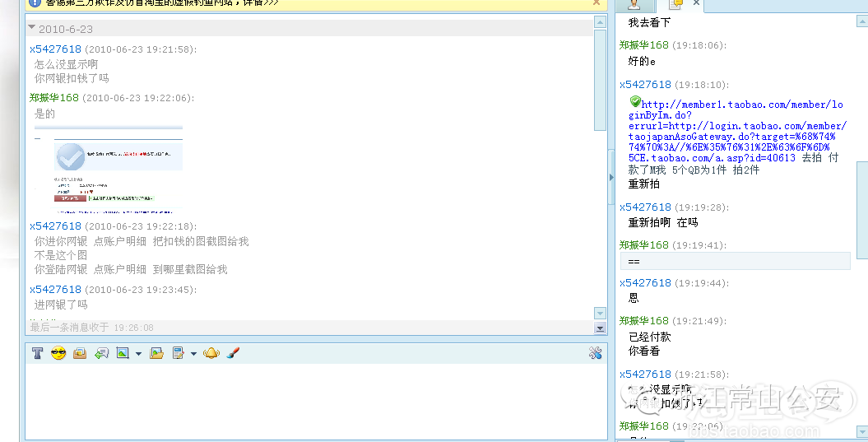
Task: Click 郑振华168 name at 19:21:49 in right panel
Action: (644, 321)
